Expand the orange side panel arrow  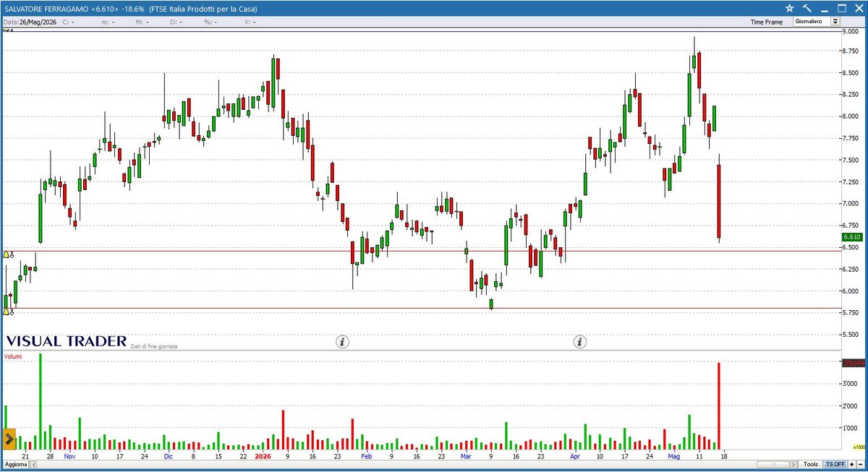tap(9, 438)
